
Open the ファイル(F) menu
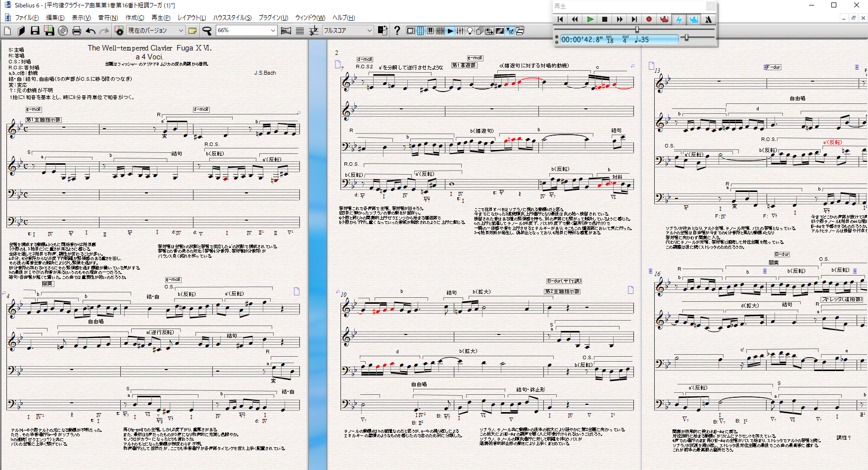27,17
